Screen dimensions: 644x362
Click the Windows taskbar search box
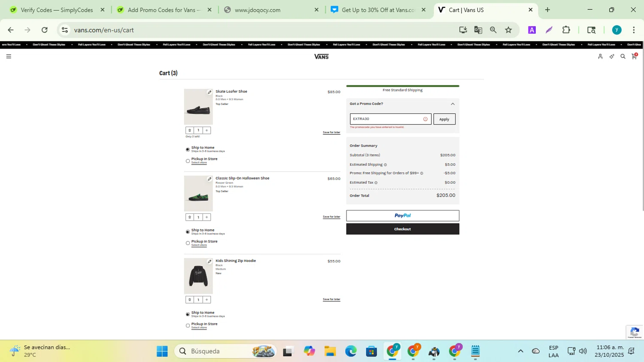click(225, 351)
